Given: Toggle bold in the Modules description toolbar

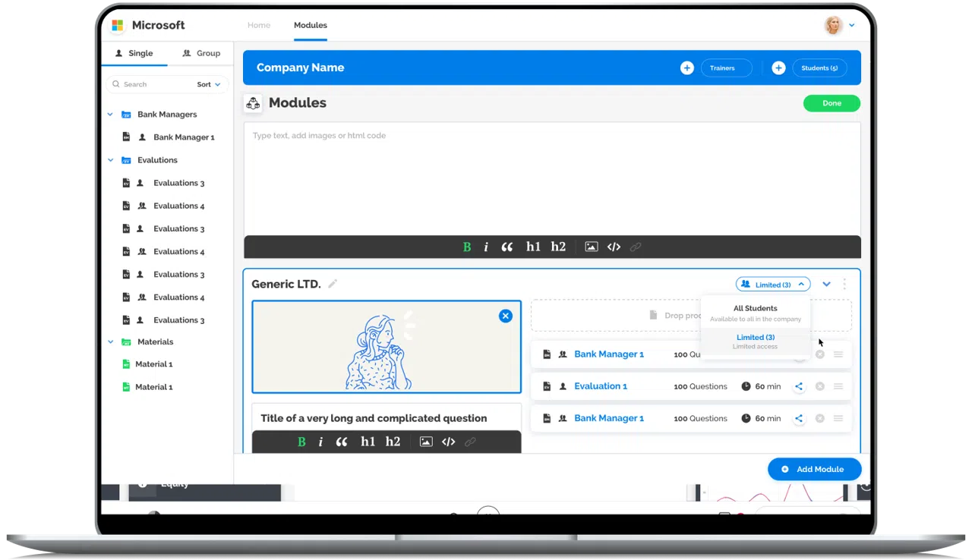Looking at the screenshot, I should point(467,247).
